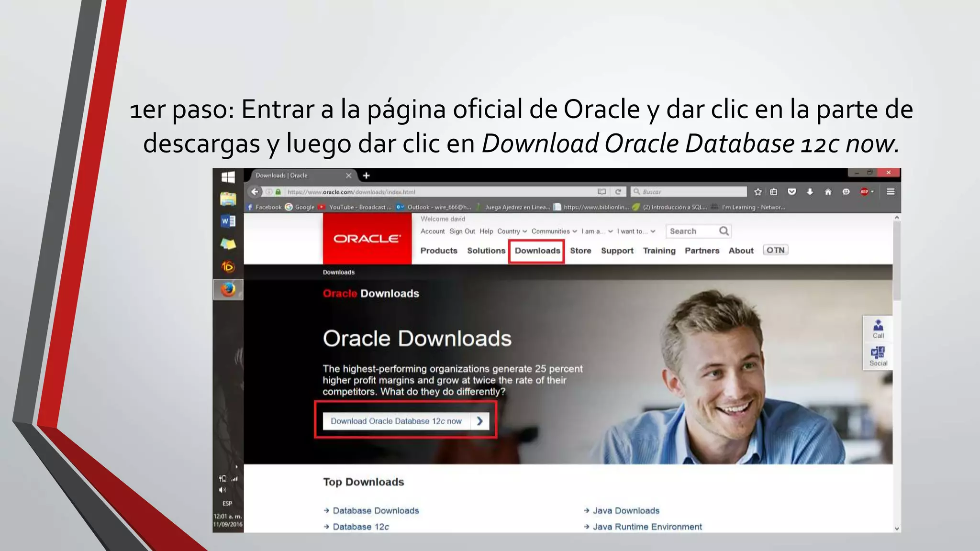
Task: Expand the 'I am a...' dropdown
Action: pyautogui.click(x=597, y=231)
